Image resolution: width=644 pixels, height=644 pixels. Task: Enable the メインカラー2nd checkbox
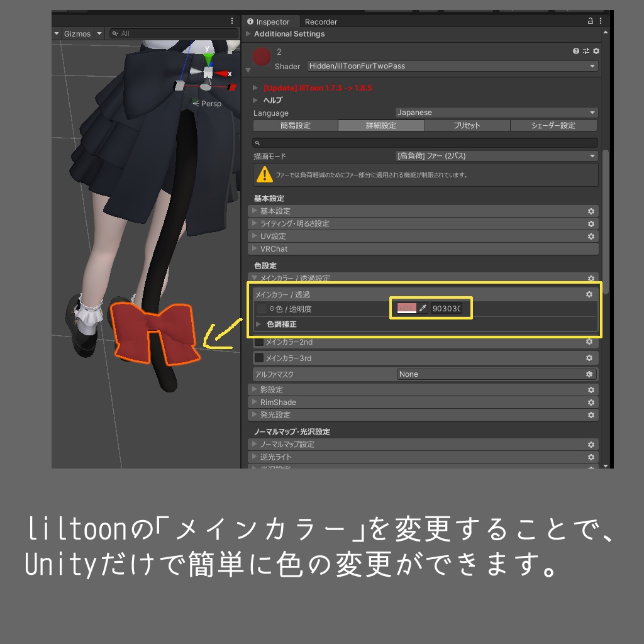coord(258,342)
